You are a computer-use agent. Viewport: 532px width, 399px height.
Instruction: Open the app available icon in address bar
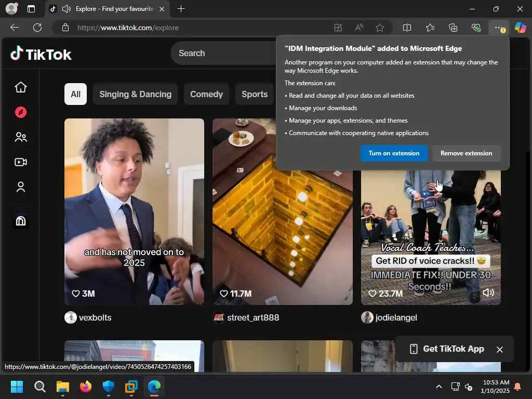(338, 28)
